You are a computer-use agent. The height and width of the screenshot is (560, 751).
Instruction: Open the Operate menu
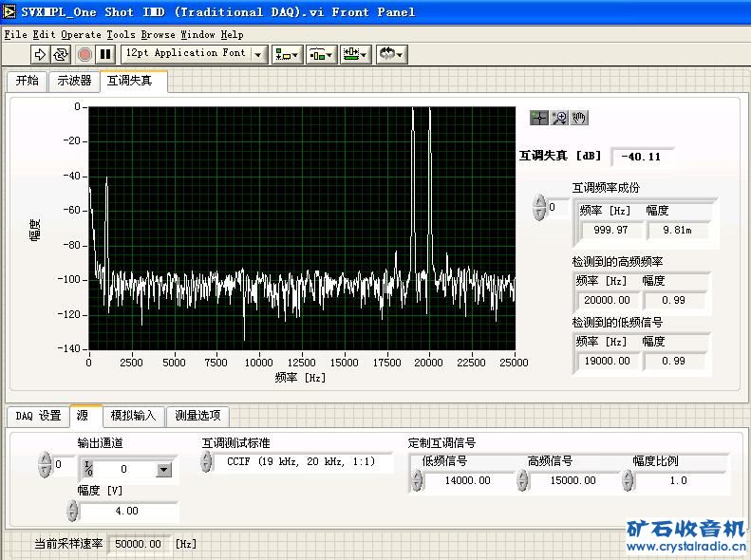pos(81,34)
